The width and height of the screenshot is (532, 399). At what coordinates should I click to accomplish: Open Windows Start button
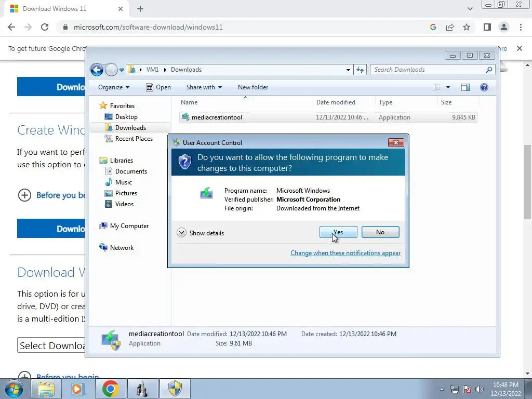(x=14, y=389)
